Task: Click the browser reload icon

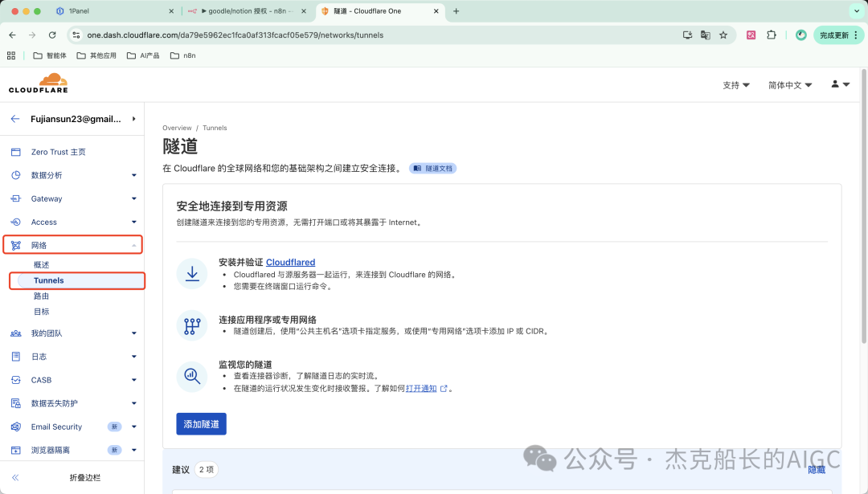Action: [52, 35]
